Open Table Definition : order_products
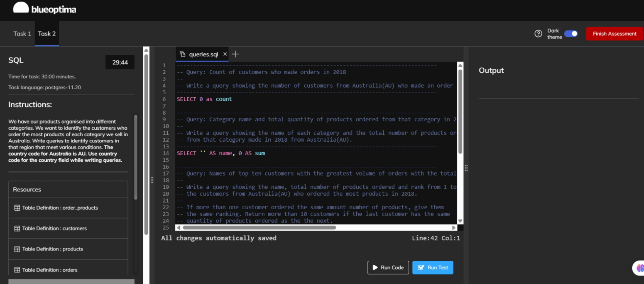 pyautogui.click(x=68, y=208)
